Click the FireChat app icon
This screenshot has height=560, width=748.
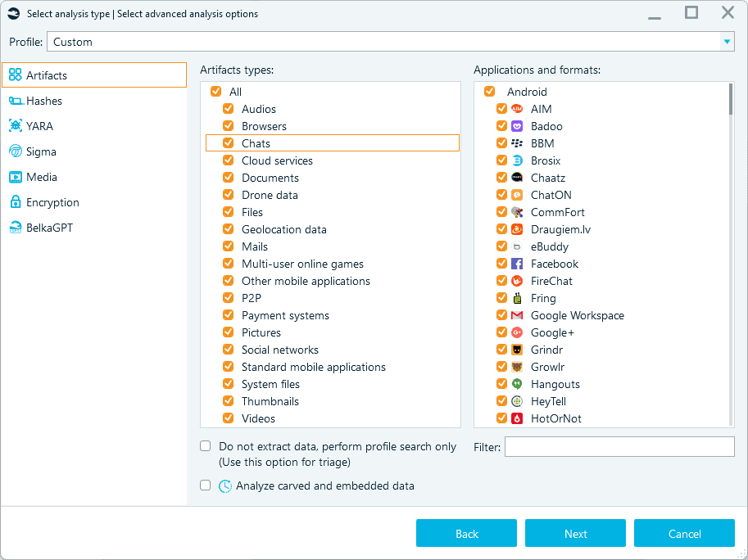click(517, 281)
